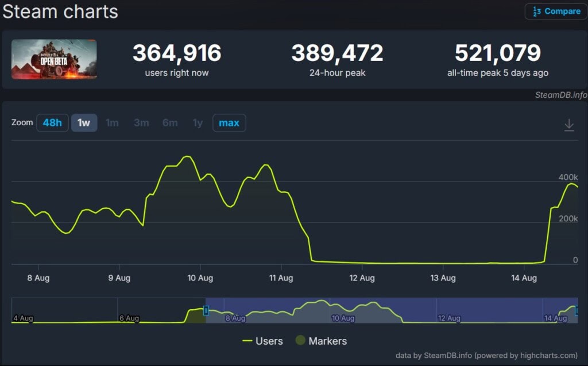Click the 400k y-axis label
The width and height of the screenshot is (588, 366).
568,177
